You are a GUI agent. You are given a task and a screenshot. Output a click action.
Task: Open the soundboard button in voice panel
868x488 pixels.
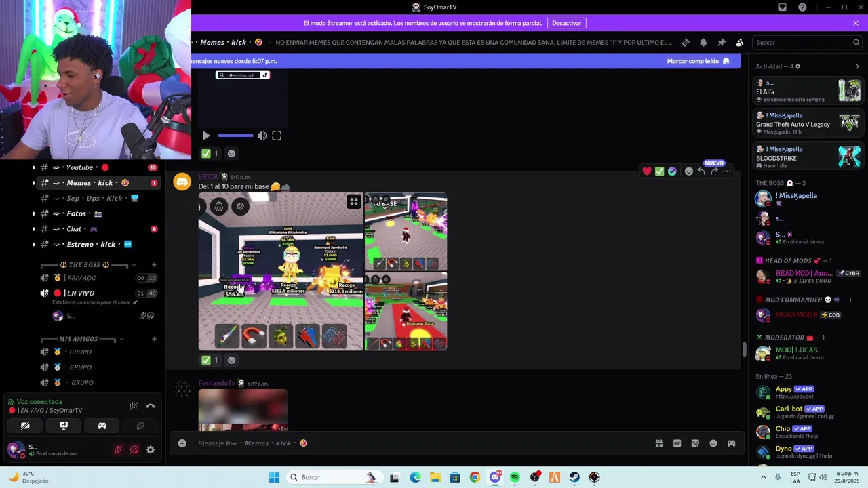click(x=140, y=426)
